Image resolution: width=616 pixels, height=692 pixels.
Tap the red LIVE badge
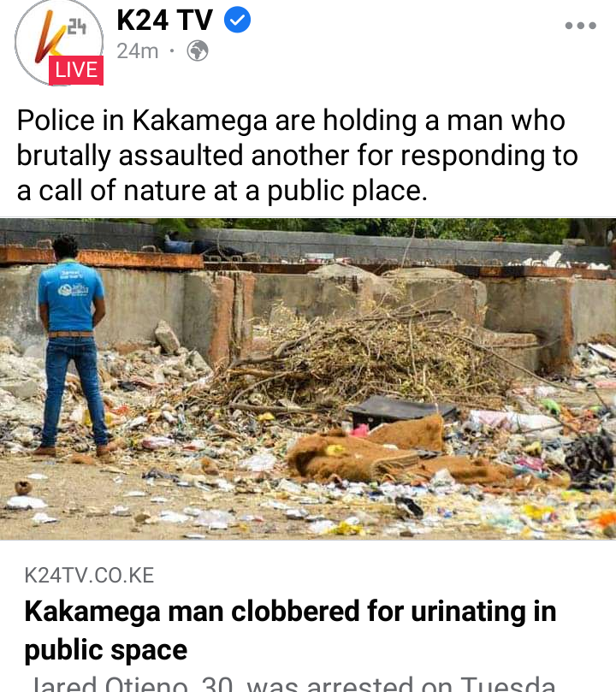click(76, 70)
